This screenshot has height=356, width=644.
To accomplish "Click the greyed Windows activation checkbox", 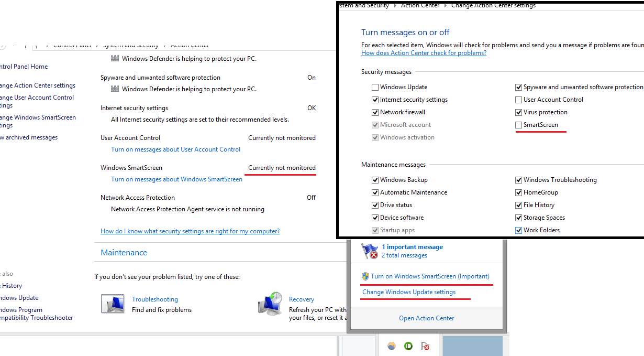I will (375, 137).
